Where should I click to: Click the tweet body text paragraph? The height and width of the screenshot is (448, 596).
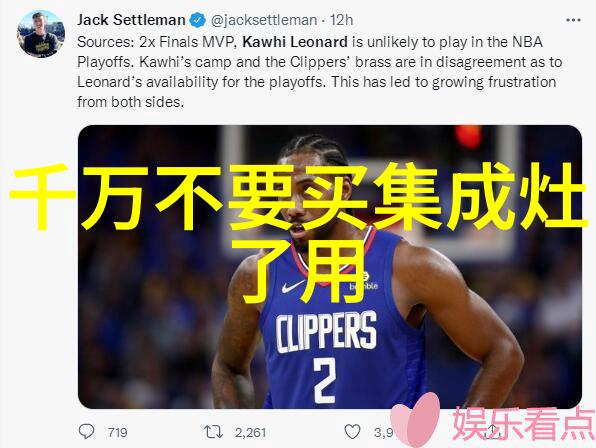click(319, 72)
